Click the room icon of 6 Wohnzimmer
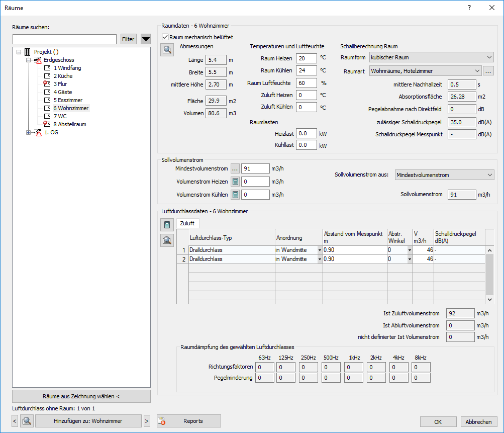Viewport: 504px width, 433px height. [47, 108]
